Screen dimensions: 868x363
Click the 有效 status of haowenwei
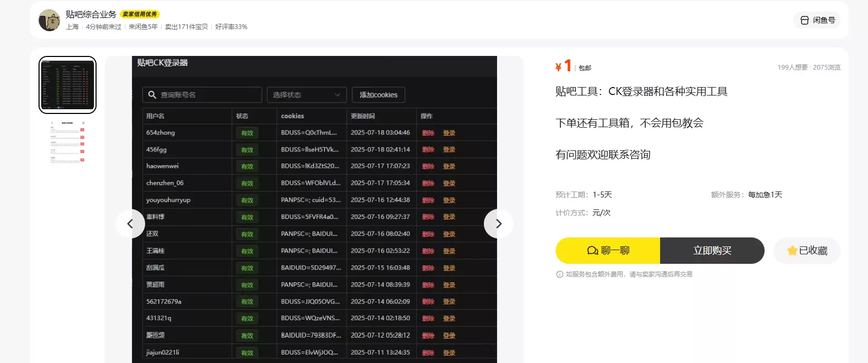click(x=247, y=167)
